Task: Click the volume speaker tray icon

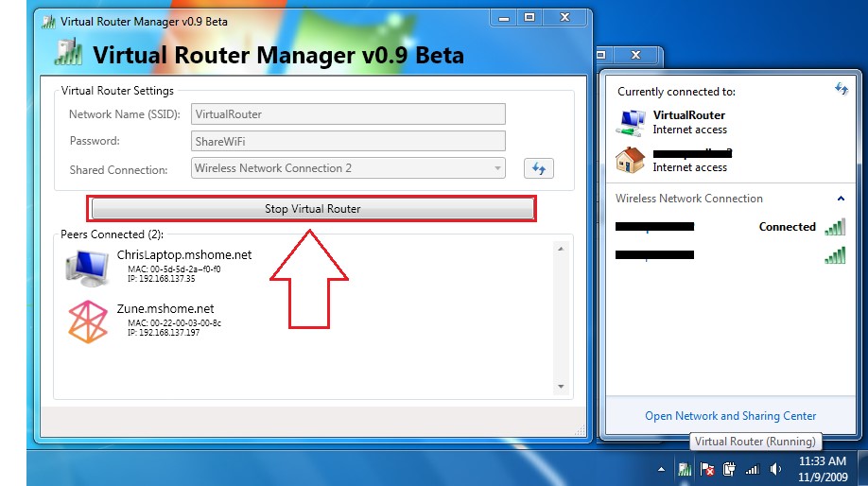Action: coord(775,469)
